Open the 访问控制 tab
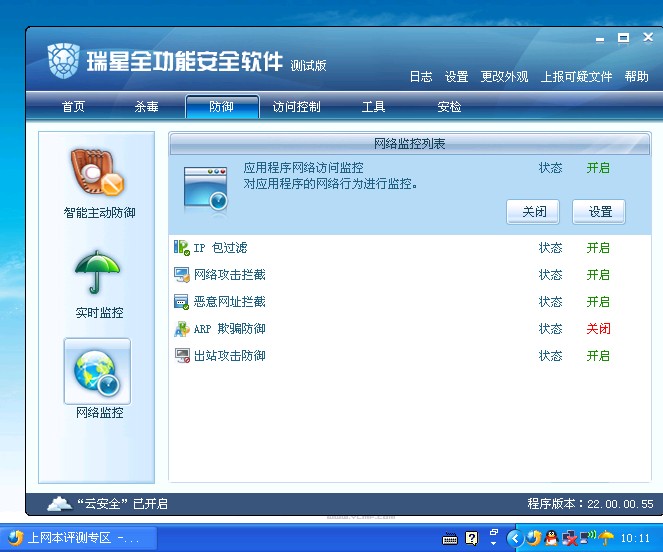 pos(296,107)
